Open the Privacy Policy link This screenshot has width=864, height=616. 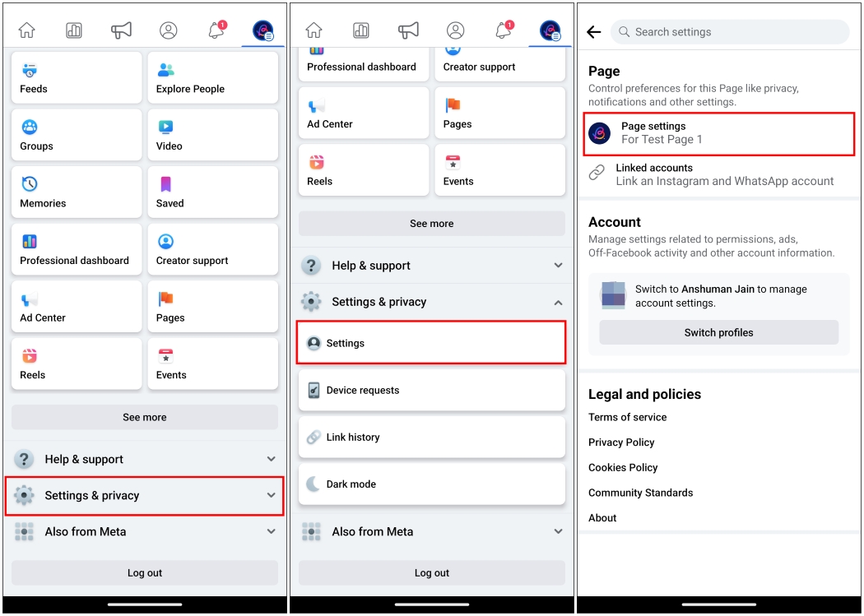click(x=621, y=442)
